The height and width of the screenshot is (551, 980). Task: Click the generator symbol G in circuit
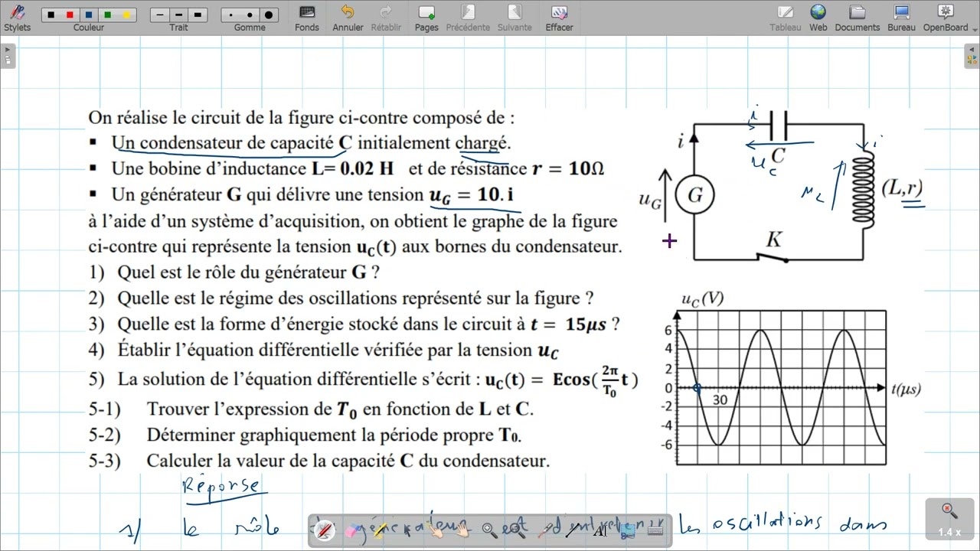(x=695, y=195)
